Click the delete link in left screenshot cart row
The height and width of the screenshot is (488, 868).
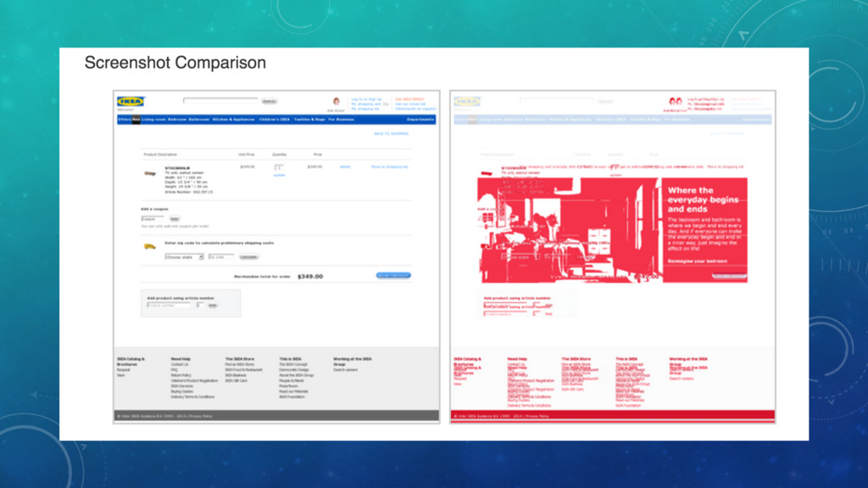pos(345,167)
